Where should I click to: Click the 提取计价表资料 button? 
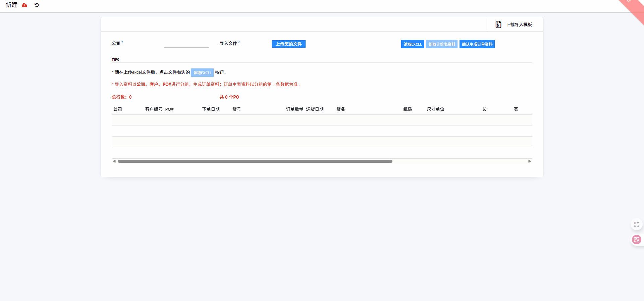pos(441,44)
